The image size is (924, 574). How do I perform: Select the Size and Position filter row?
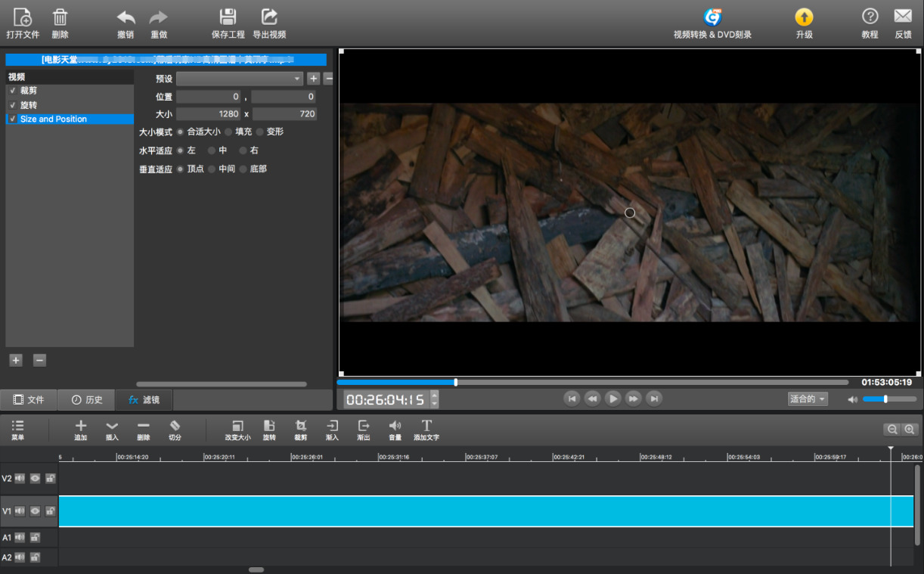[x=70, y=119]
